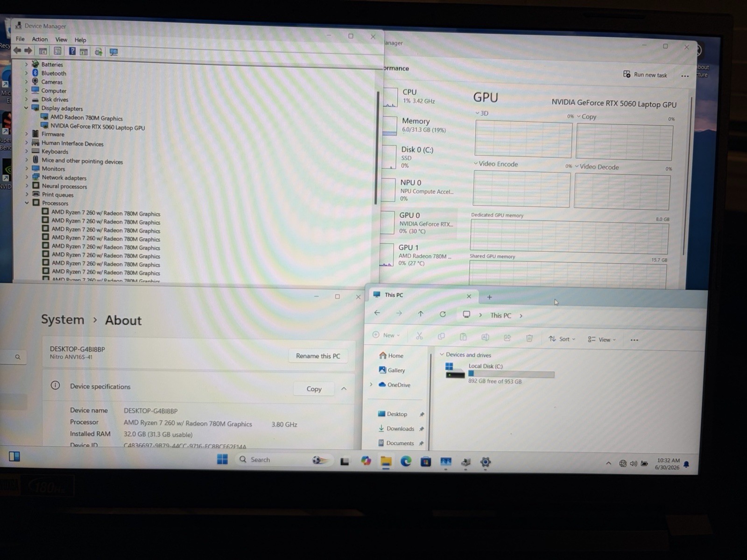This screenshot has width=747, height=560.
Task: Click System breadcrumb in Settings
Action: point(63,319)
